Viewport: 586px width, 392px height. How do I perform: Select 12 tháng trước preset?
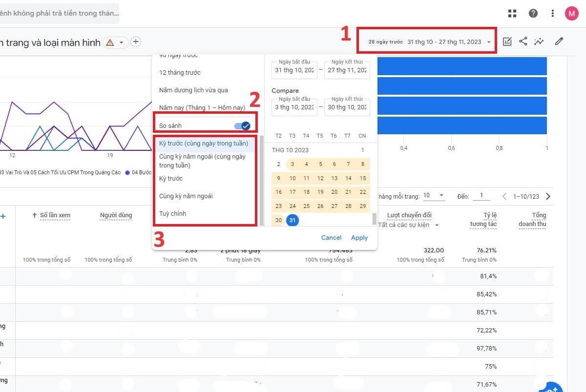180,73
